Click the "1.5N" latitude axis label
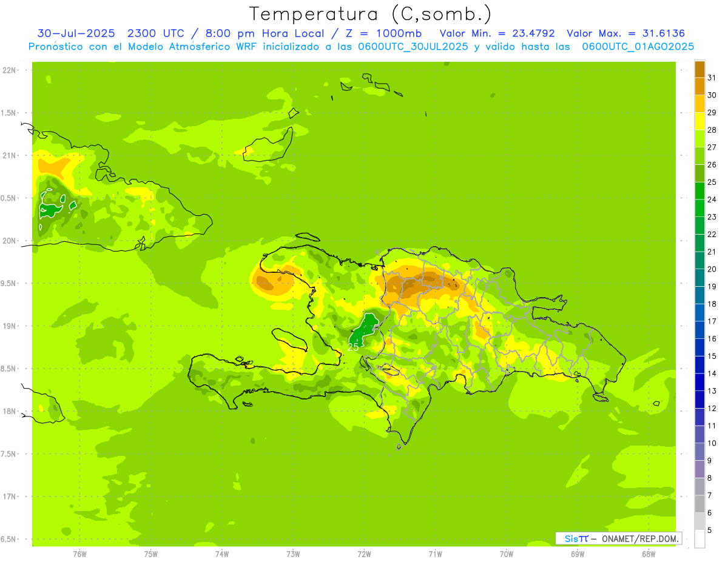This screenshot has height=562, width=728. pyautogui.click(x=9, y=113)
